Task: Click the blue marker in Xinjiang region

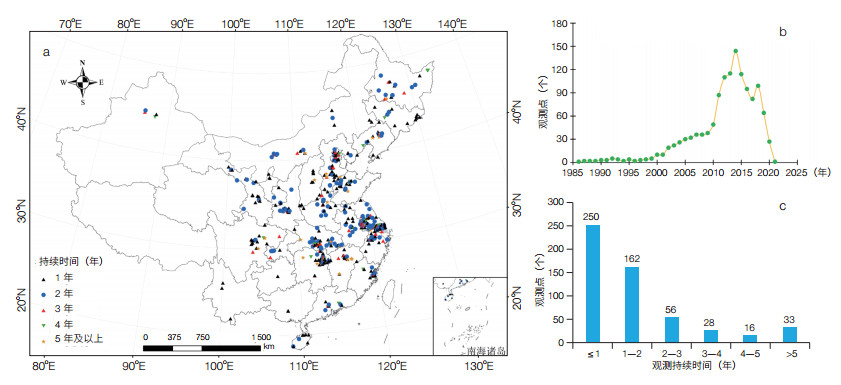Action: [145, 110]
